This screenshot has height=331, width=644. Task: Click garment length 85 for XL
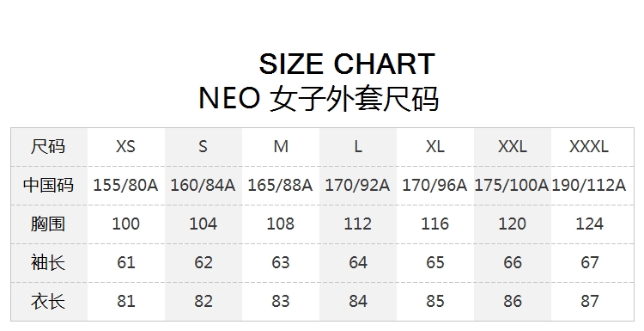point(435,301)
